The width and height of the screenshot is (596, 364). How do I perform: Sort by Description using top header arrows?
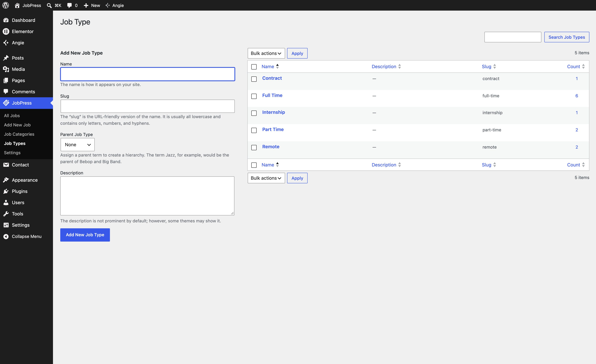click(400, 67)
